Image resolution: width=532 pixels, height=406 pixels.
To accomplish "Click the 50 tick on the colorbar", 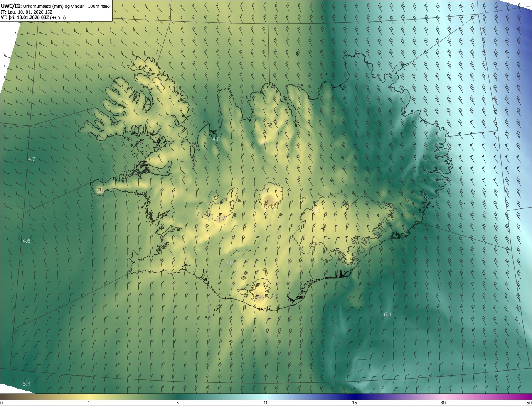I will click(x=529, y=403).
